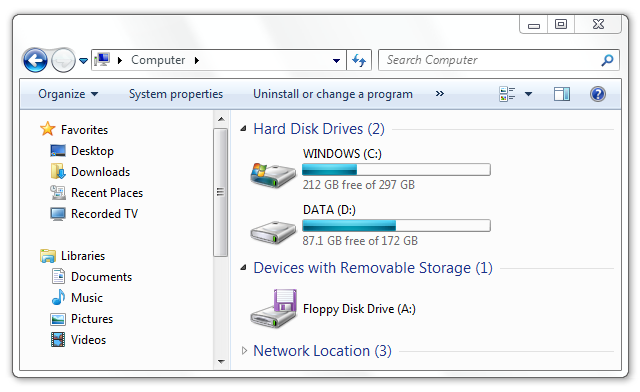
Task: Click the DATA (D:) drive label
Action: (329, 210)
